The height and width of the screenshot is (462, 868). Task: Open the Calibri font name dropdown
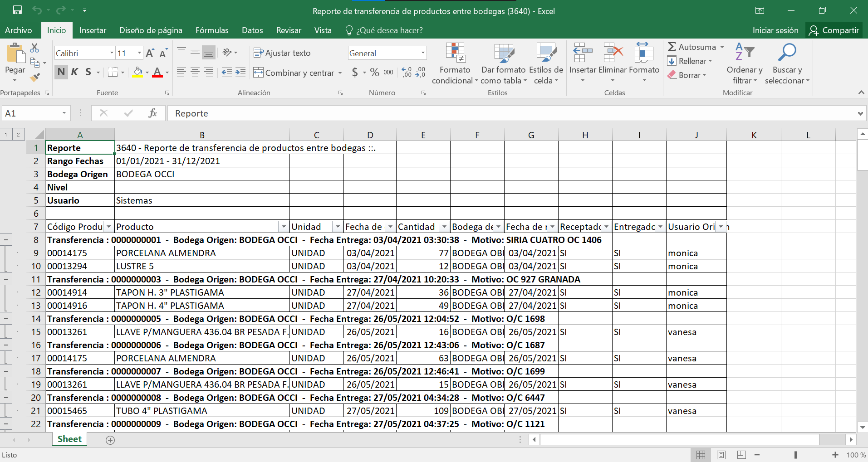click(x=112, y=53)
